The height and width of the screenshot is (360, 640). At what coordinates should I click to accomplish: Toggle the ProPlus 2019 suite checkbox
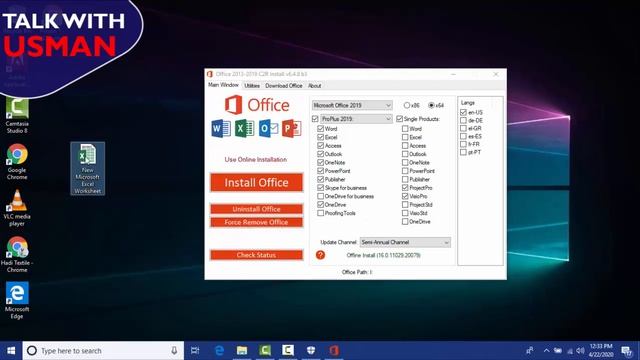pos(315,119)
